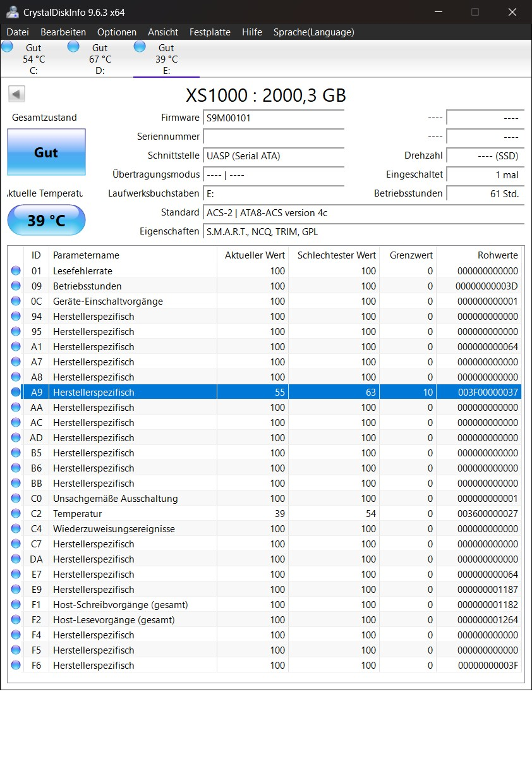Click the Gut health status button
Image resolution: width=532 pixels, height=761 pixels.
click(x=46, y=152)
